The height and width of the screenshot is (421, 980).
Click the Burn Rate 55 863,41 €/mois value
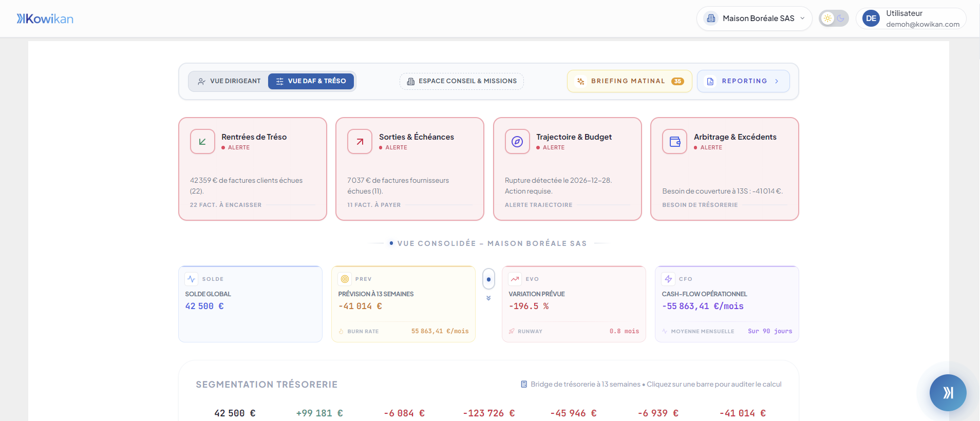(x=440, y=331)
